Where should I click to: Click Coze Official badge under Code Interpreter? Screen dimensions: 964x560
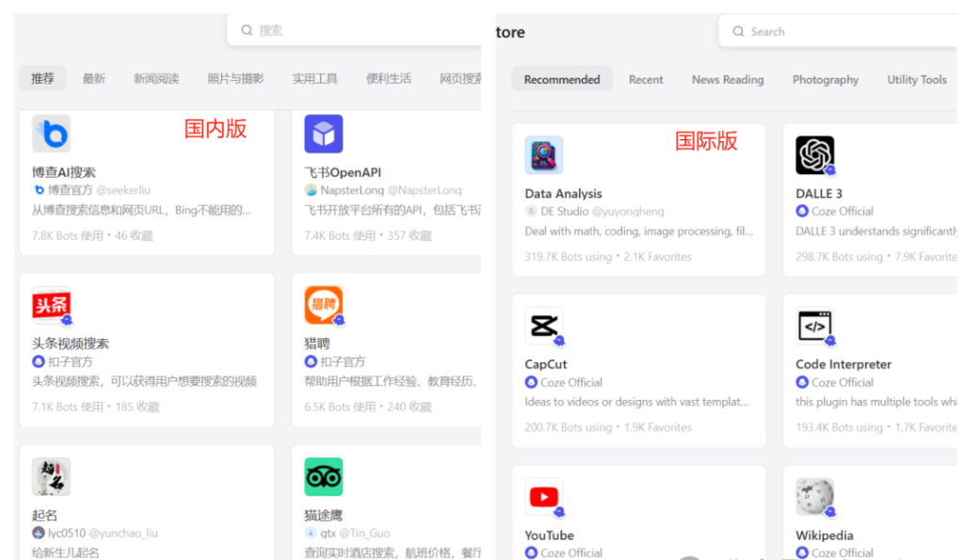(802, 382)
